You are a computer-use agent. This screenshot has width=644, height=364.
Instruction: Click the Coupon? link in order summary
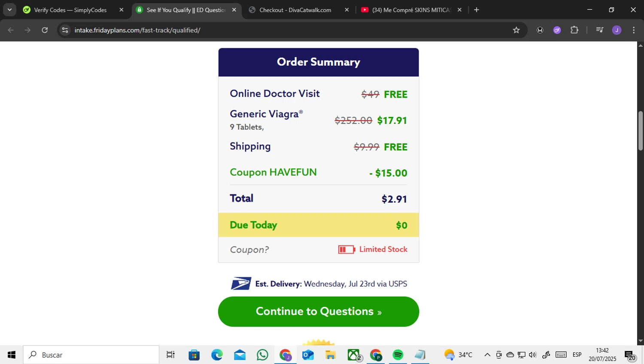[x=249, y=250]
